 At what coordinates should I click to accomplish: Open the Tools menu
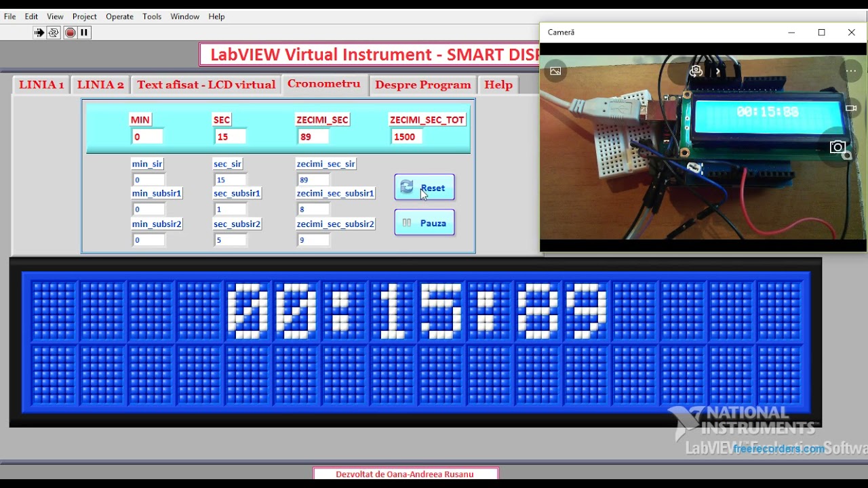point(152,16)
